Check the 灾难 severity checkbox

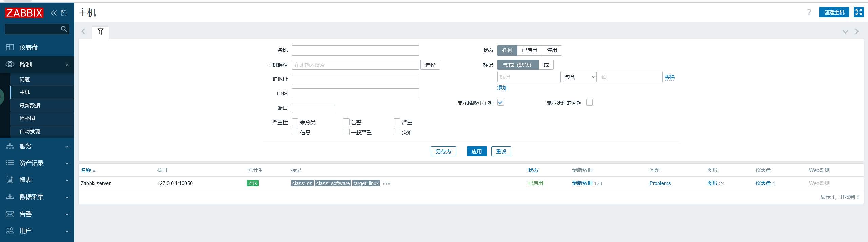[x=397, y=132]
